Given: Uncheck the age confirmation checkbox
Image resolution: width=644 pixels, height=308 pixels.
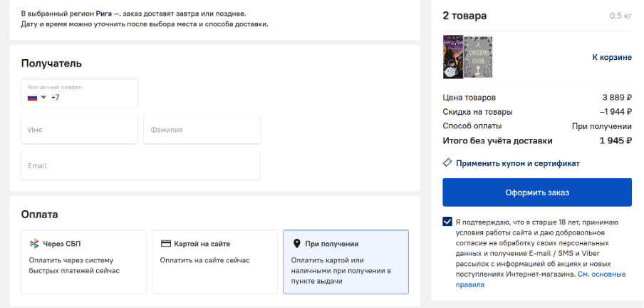Looking at the screenshot, I should [x=447, y=222].
